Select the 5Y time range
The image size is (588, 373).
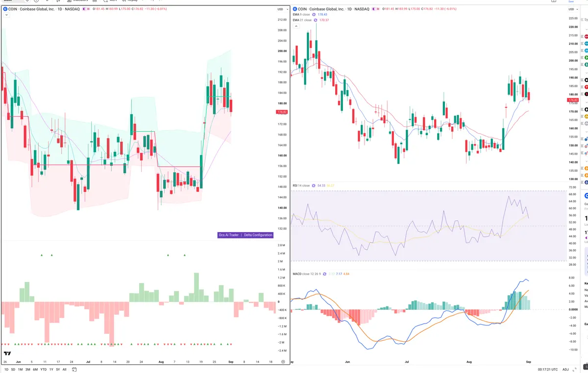58,369
